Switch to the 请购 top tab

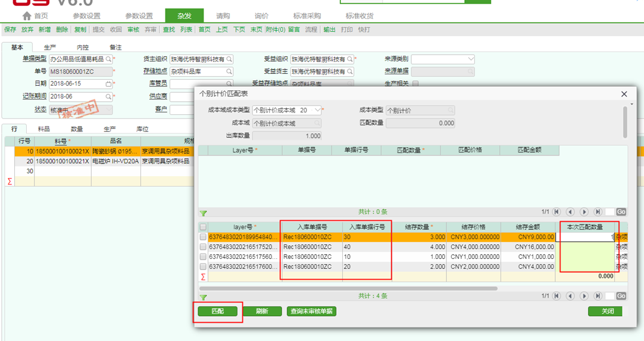(223, 16)
